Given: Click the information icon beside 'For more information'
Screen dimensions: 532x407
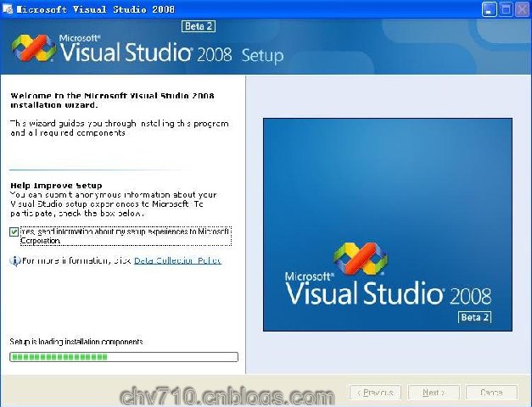Looking at the screenshot, I should 14,261.
